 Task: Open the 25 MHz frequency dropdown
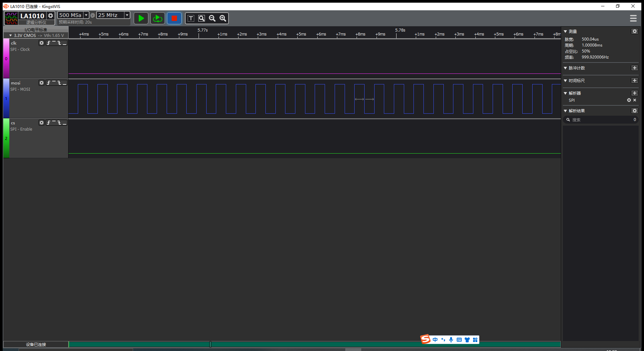tap(126, 15)
